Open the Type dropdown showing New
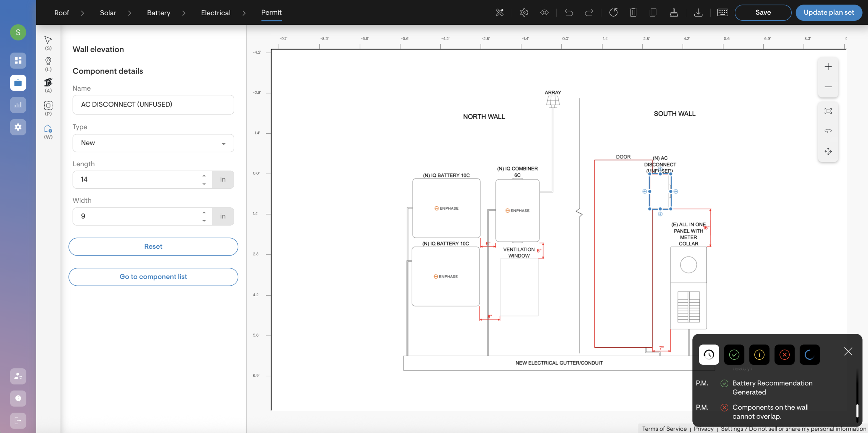868x433 pixels. (x=153, y=143)
